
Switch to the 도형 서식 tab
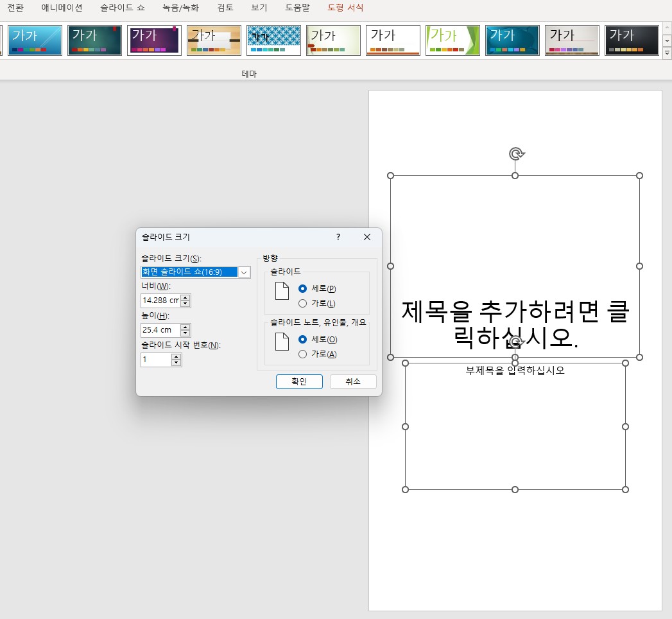(x=345, y=8)
